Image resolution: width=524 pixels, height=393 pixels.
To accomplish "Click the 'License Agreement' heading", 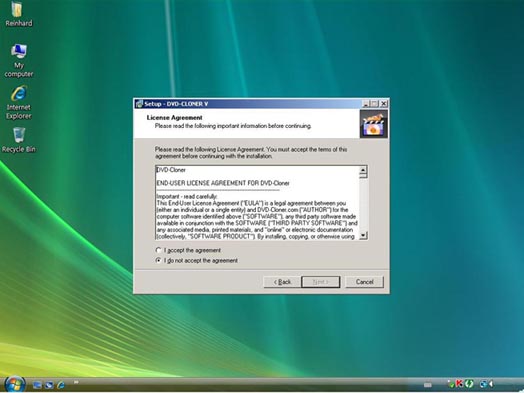I will pyautogui.click(x=174, y=118).
